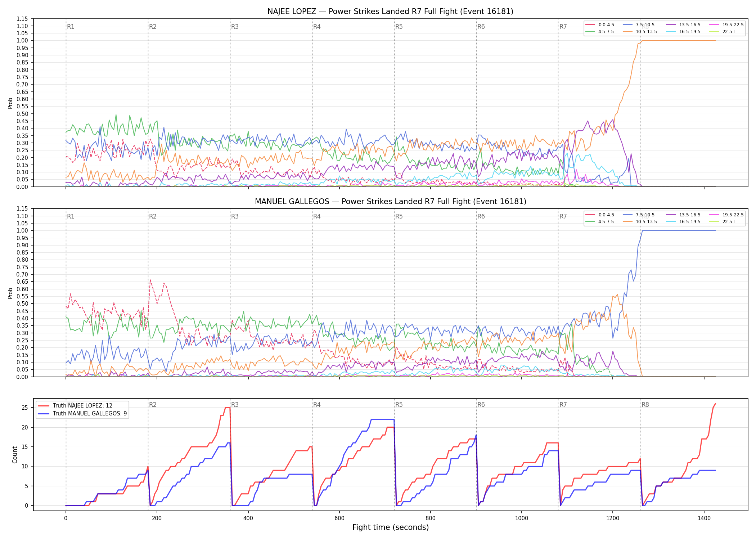This screenshot has width=756, height=540.
Task: Click the x-axis tick label '1400'
Action: click(x=704, y=518)
